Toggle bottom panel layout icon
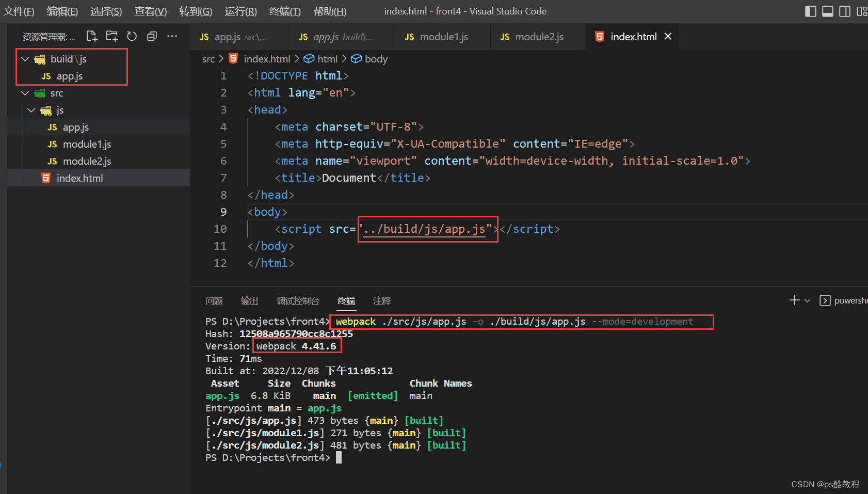The height and width of the screenshot is (494, 868). [828, 11]
